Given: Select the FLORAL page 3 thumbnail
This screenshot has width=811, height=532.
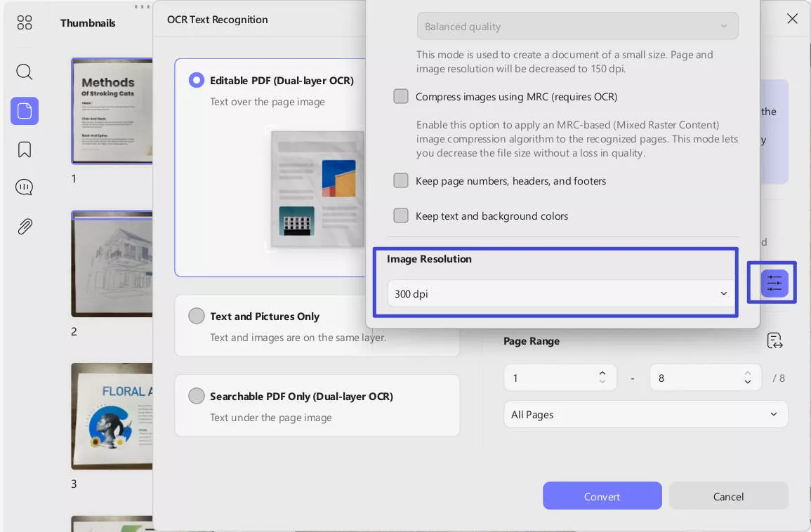Looking at the screenshot, I should 112,416.
